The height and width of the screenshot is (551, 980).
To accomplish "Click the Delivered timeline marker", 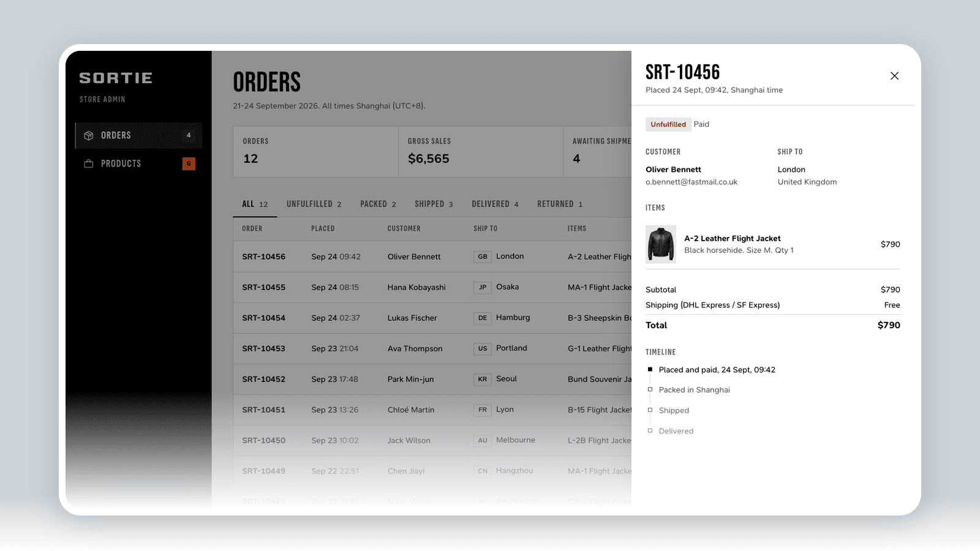I will 650,430.
